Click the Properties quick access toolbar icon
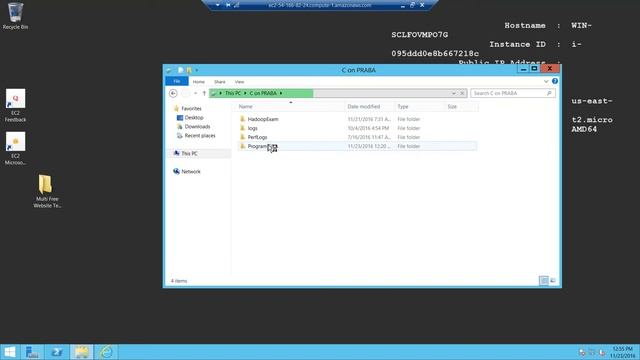640x360 pixels. (x=180, y=70)
